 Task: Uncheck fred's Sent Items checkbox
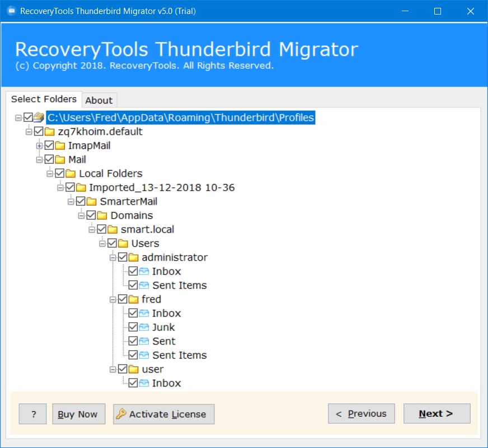pos(133,355)
